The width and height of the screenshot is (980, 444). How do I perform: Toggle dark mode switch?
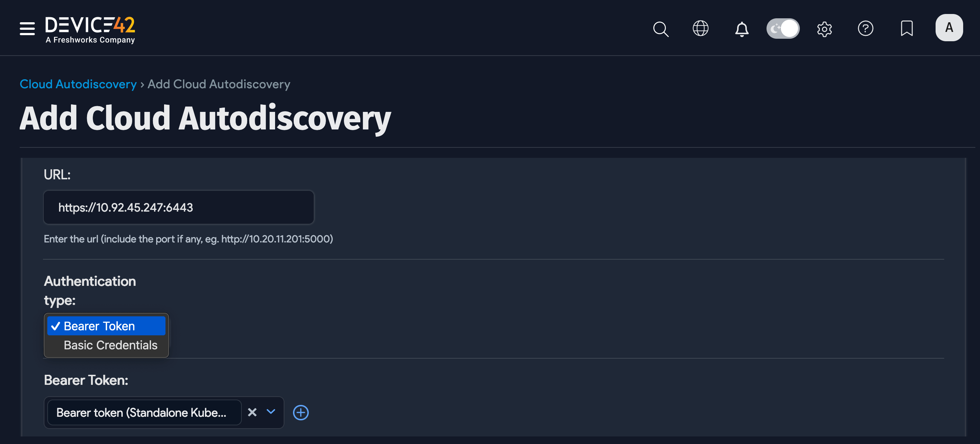pyautogui.click(x=783, y=28)
